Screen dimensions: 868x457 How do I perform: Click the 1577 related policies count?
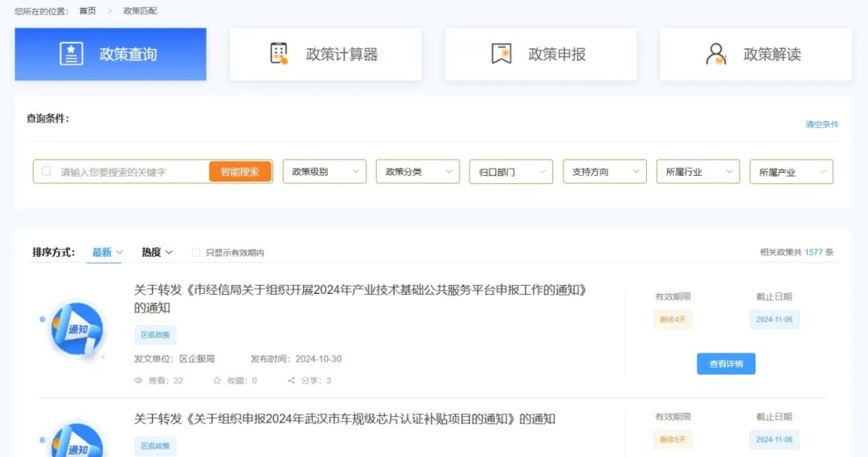point(813,252)
